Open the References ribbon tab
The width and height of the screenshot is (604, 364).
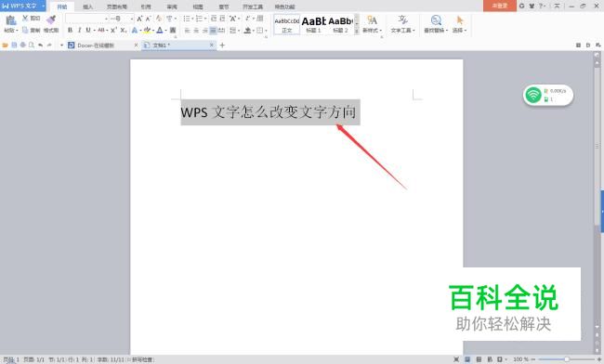point(146,6)
